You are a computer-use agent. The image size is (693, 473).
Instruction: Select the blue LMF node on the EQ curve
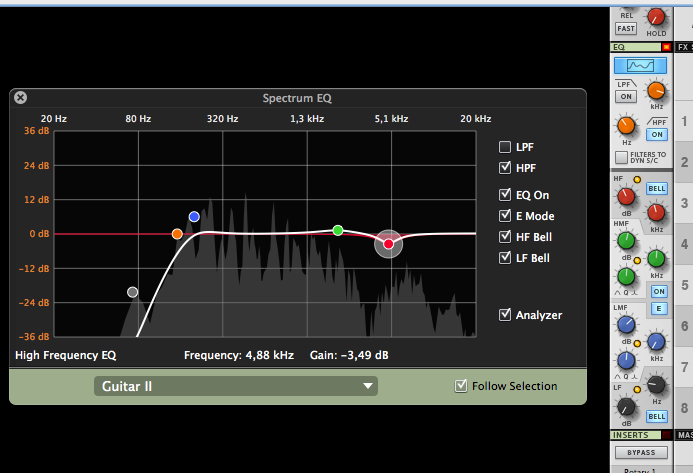(194, 217)
